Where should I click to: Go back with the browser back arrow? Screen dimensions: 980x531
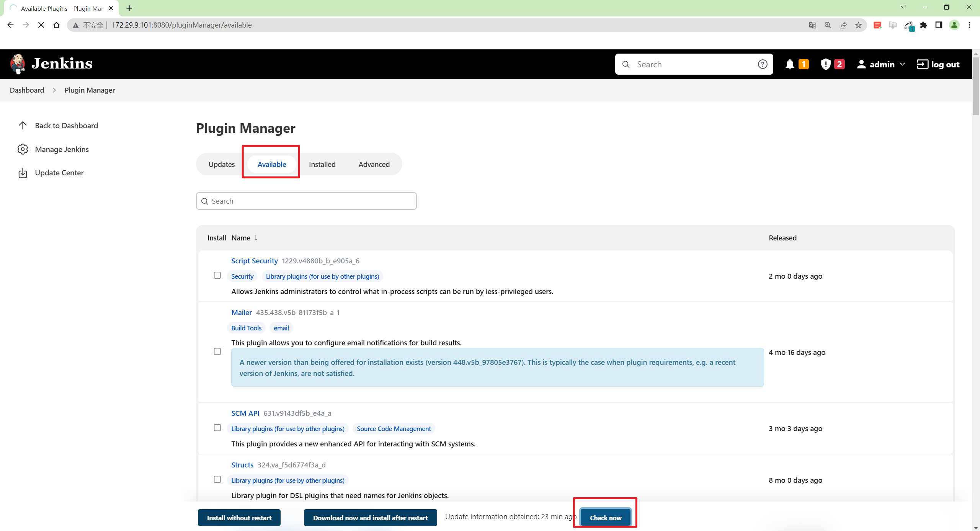[x=10, y=25]
